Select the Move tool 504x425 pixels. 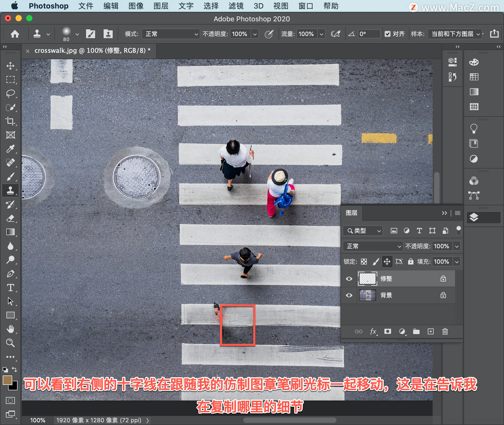(x=10, y=66)
